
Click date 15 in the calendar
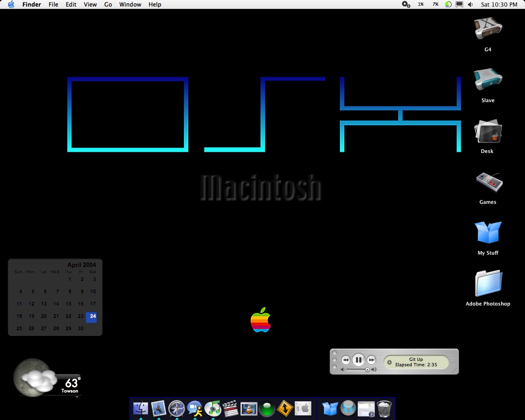68,304
